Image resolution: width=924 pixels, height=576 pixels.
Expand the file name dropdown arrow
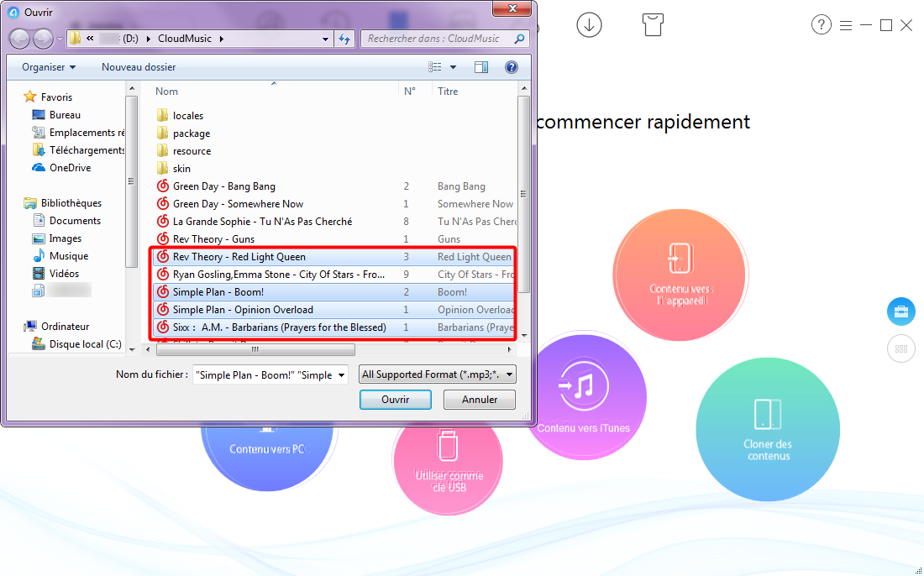[341, 375]
